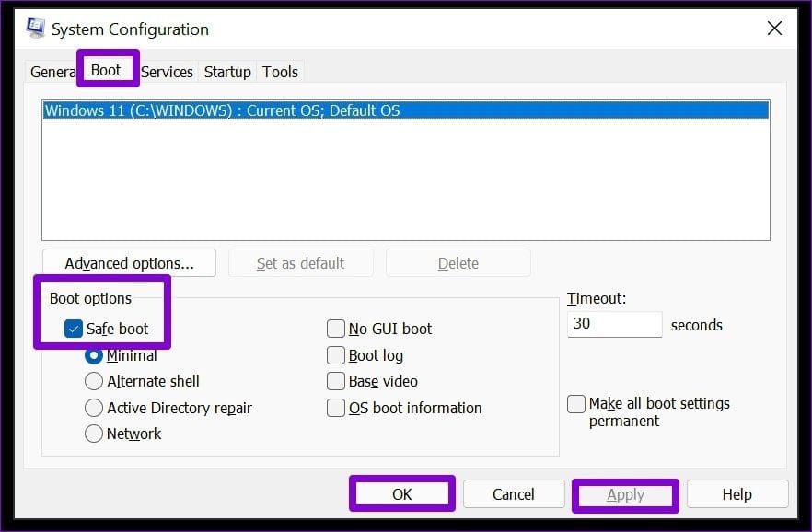812x532 pixels.
Task: Open Advanced options
Action: (x=128, y=262)
